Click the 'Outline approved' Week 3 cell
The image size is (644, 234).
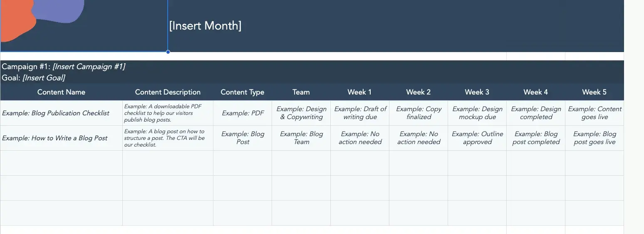tap(477, 138)
